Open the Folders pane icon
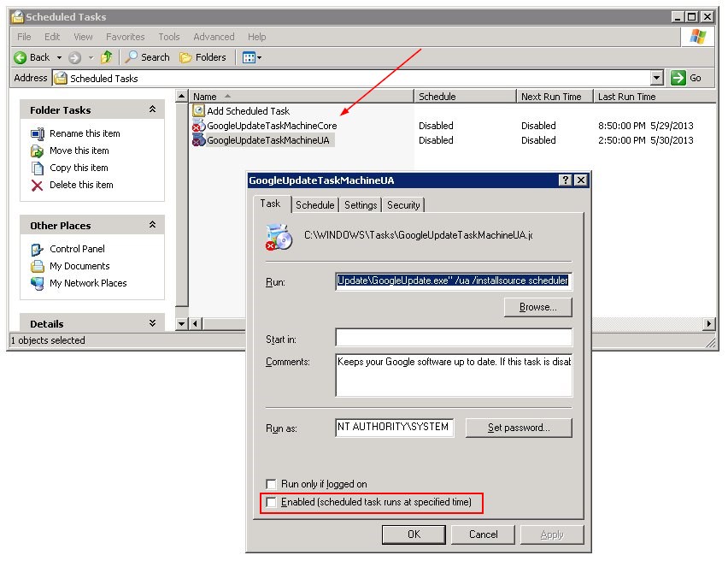The image size is (728, 561). 185,57
